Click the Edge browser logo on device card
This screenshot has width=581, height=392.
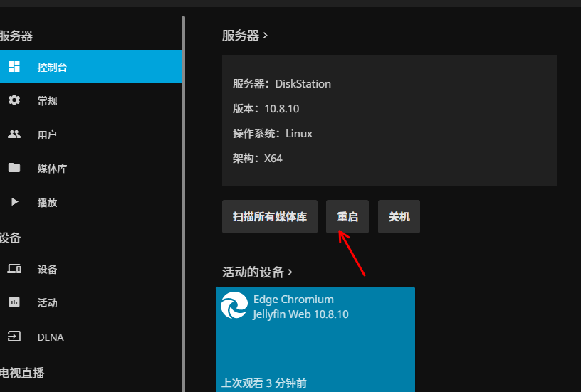pos(234,306)
